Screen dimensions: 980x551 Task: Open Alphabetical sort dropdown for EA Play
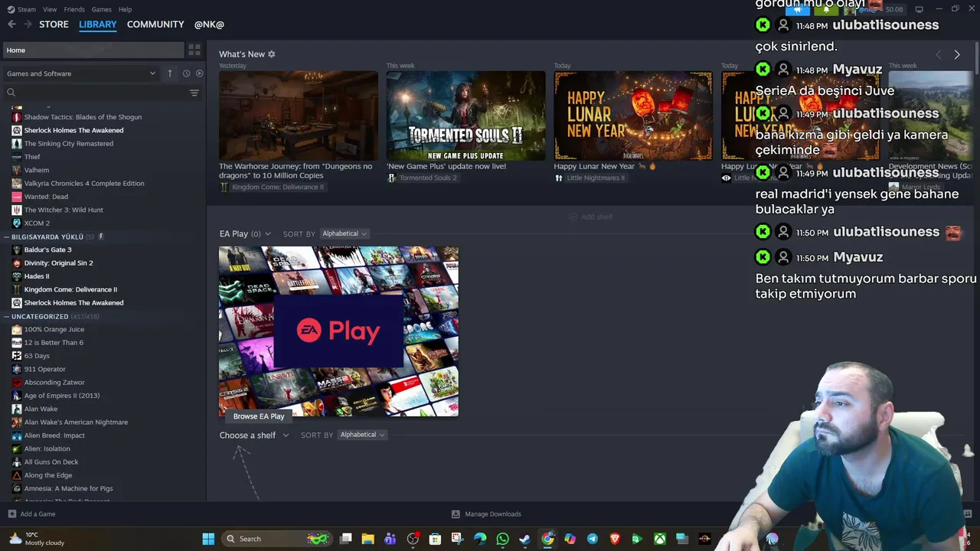click(x=344, y=233)
